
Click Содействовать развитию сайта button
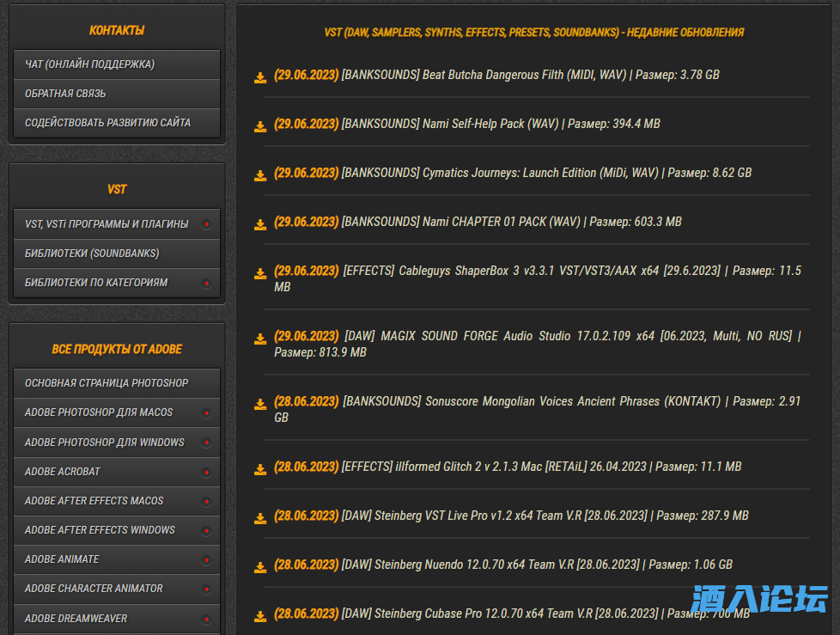tap(116, 123)
